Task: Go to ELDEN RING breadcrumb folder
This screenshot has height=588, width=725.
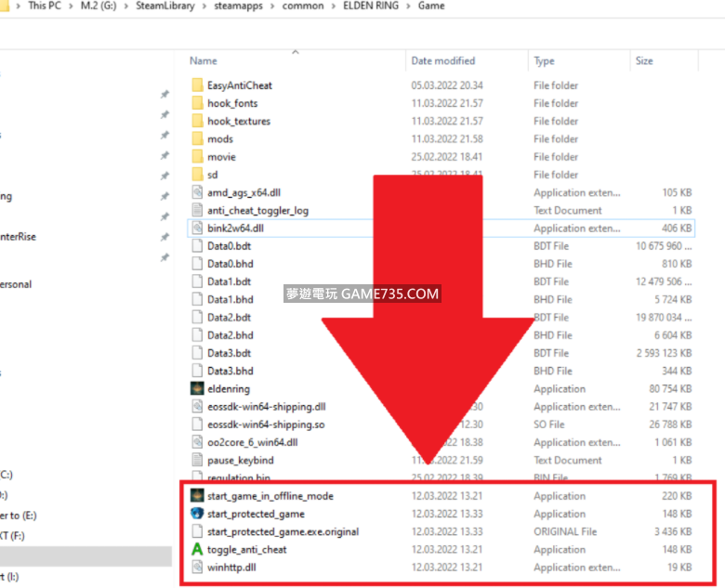Action: pyautogui.click(x=371, y=6)
